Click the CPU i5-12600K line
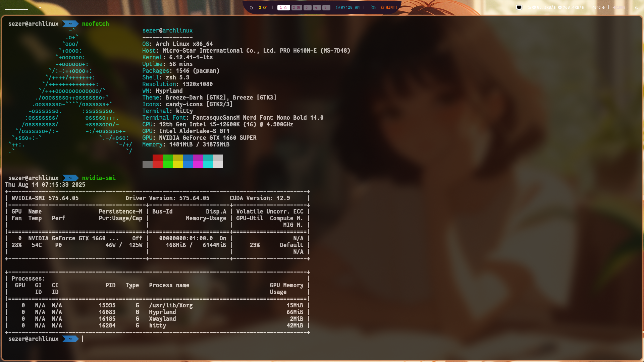 [218, 124]
